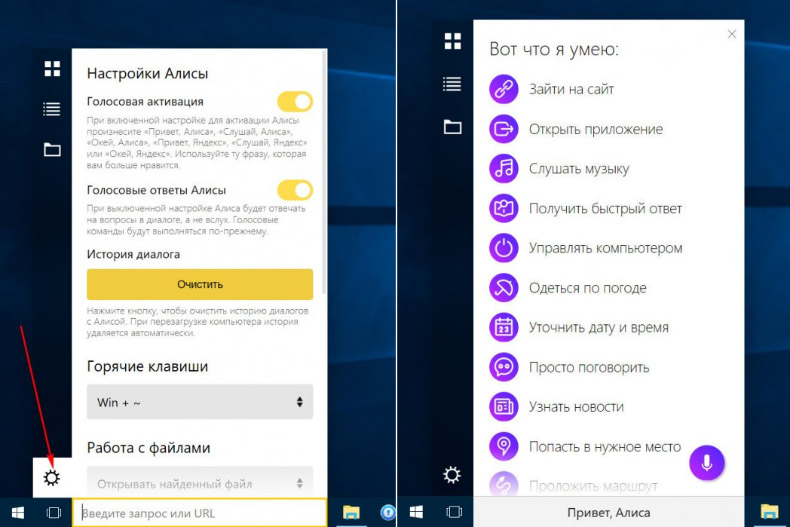This screenshot has width=790, height=527.
Task: Select Открыть приложение skill text
Action: [x=596, y=129]
